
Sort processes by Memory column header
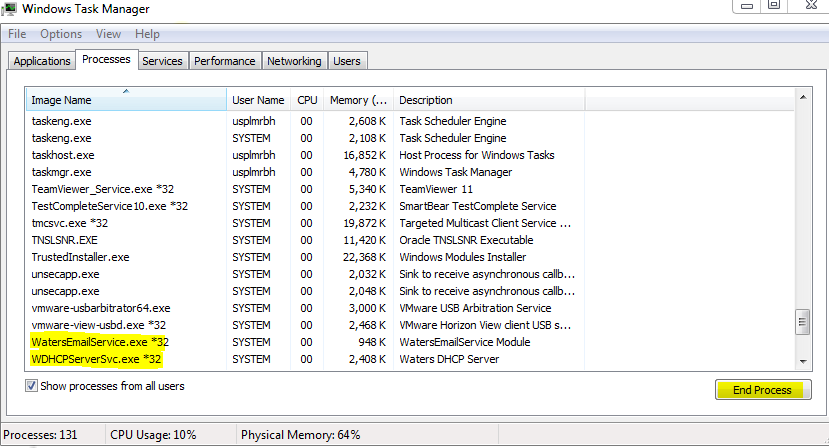(x=358, y=100)
